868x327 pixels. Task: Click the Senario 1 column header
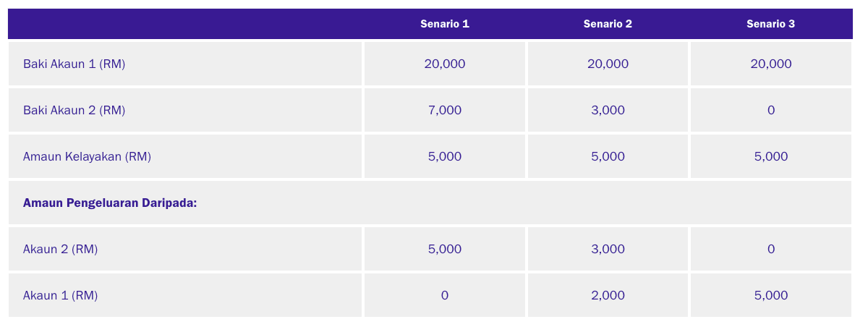pos(445,24)
